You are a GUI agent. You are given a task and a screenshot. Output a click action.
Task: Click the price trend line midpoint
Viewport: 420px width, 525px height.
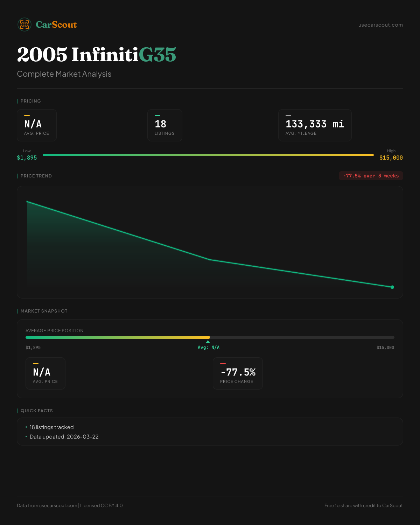coord(210,259)
